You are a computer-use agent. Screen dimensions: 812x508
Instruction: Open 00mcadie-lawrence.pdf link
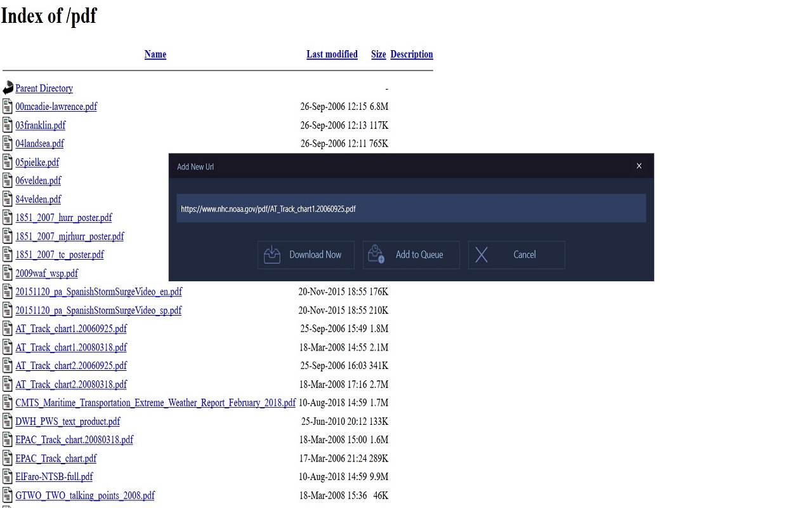[x=56, y=107]
